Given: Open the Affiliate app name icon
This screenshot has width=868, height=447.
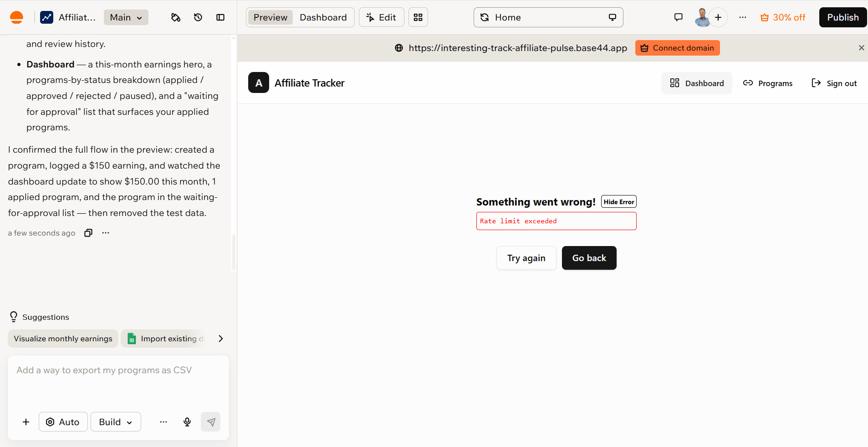Looking at the screenshot, I should click(x=46, y=17).
